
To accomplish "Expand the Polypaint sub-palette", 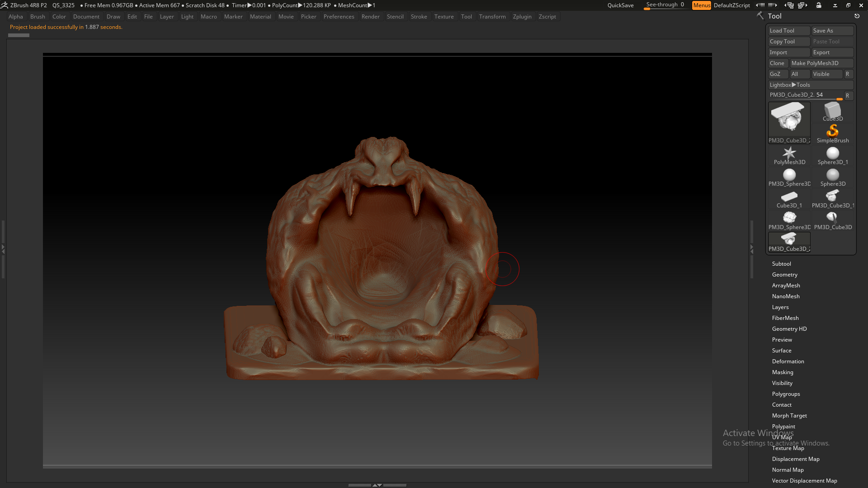I will pyautogui.click(x=783, y=427).
